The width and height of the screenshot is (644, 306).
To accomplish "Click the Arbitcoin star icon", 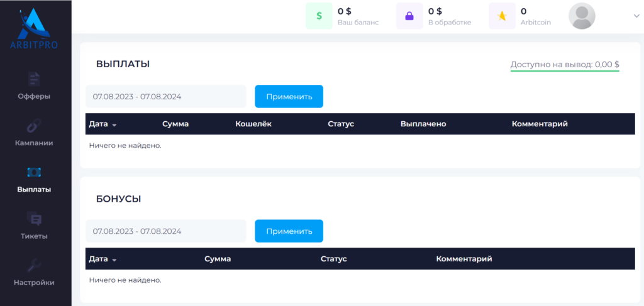I will tap(502, 16).
